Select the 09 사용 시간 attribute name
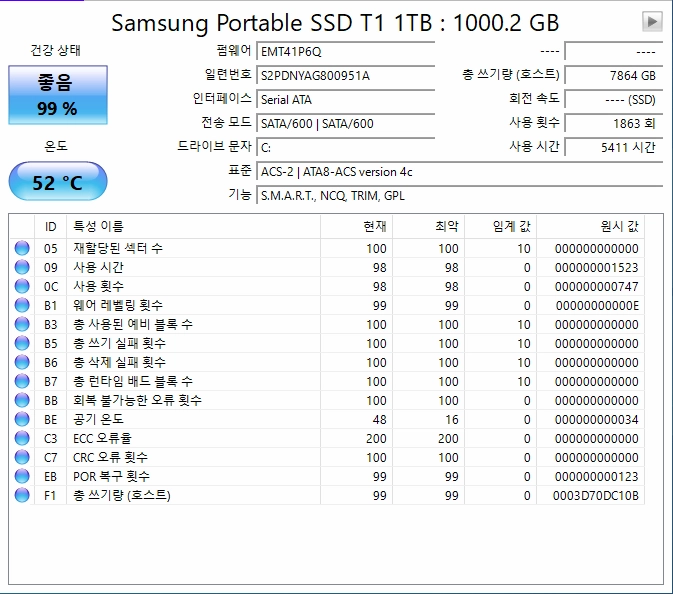The width and height of the screenshot is (673, 594). pos(98,267)
